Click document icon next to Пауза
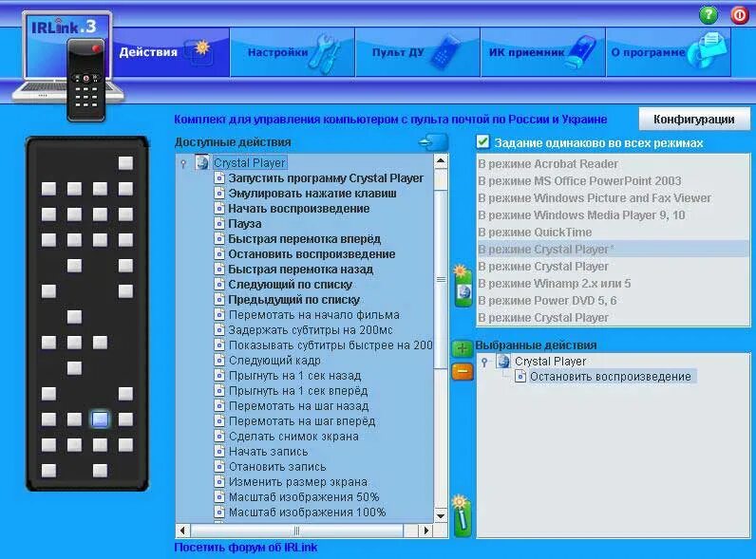 tap(219, 224)
